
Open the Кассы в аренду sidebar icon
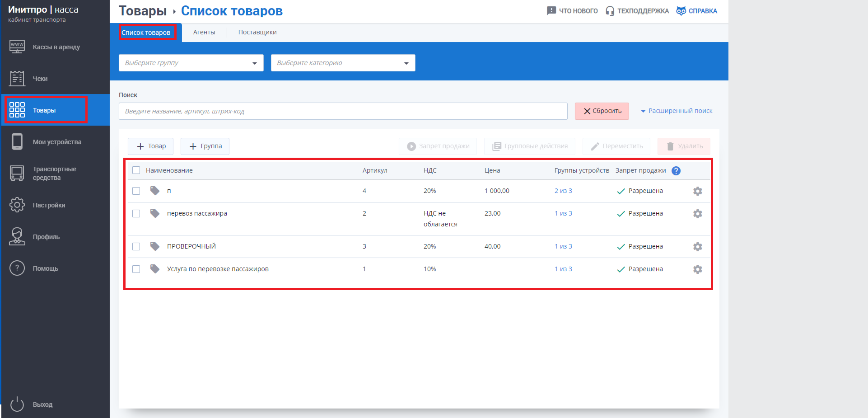tap(17, 47)
